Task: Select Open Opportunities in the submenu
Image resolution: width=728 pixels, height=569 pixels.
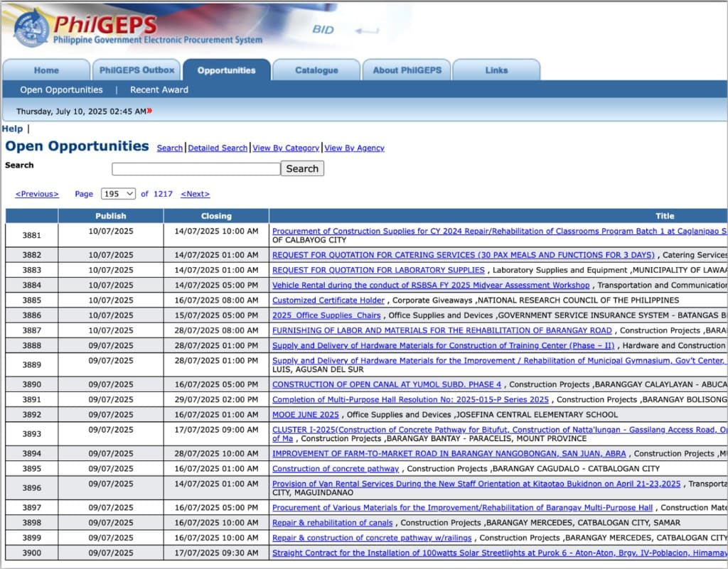Action: [x=61, y=90]
